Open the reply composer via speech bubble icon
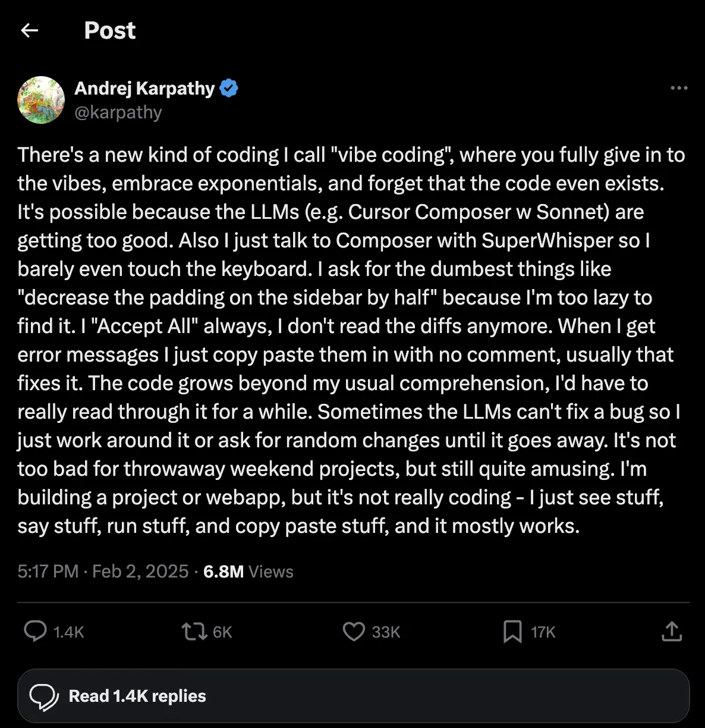Screen dimensions: 705x728 click(36, 632)
